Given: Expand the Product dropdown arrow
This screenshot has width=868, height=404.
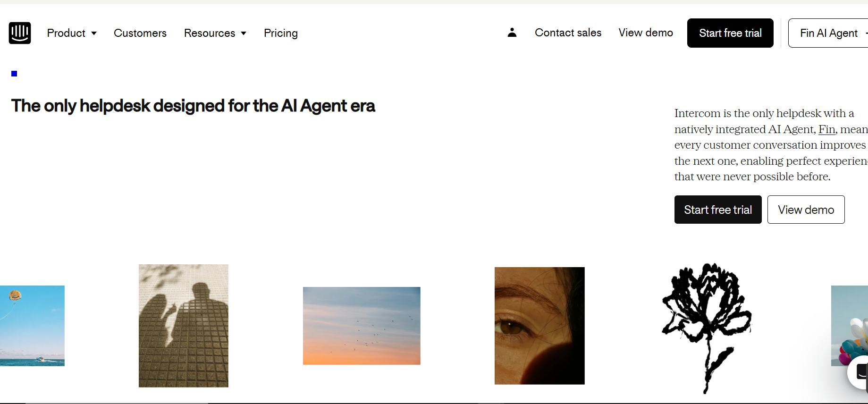Looking at the screenshot, I should 94,34.
